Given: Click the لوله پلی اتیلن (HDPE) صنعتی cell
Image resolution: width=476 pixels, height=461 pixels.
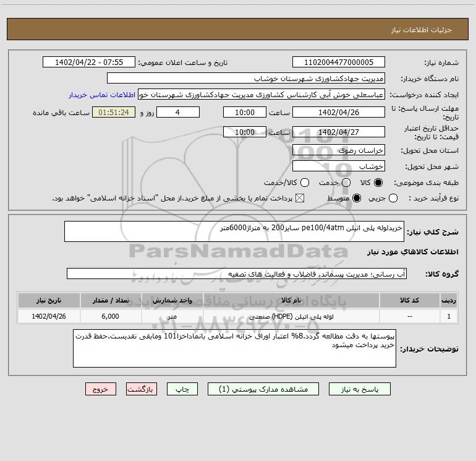Looking at the screenshot, I should [291, 316].
